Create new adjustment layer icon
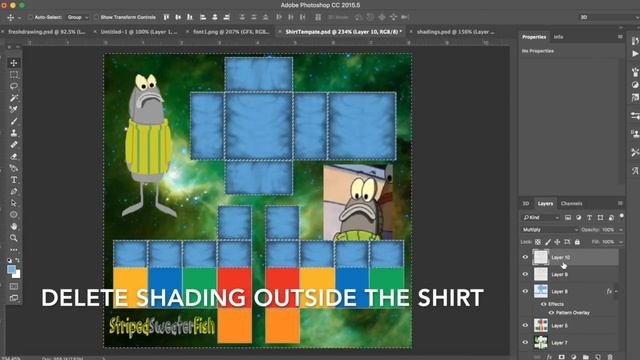Viewport: 640px width, 360px height. pos(573,357)
